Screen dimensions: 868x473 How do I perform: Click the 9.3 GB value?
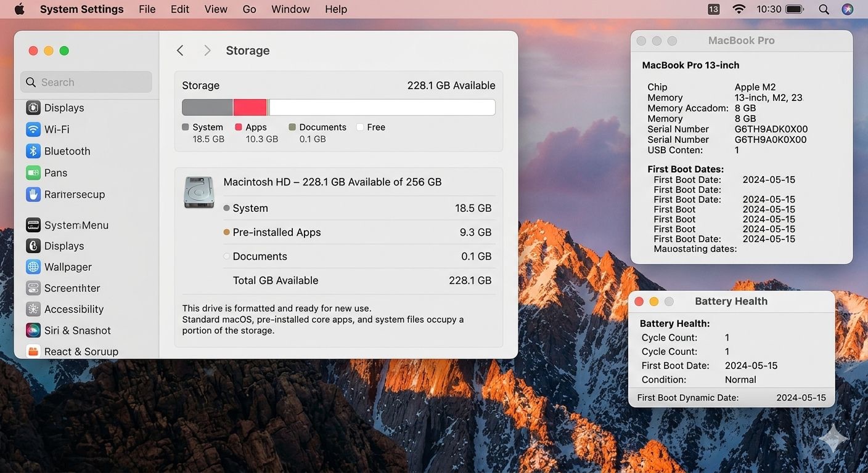click(x=476, y=232)
